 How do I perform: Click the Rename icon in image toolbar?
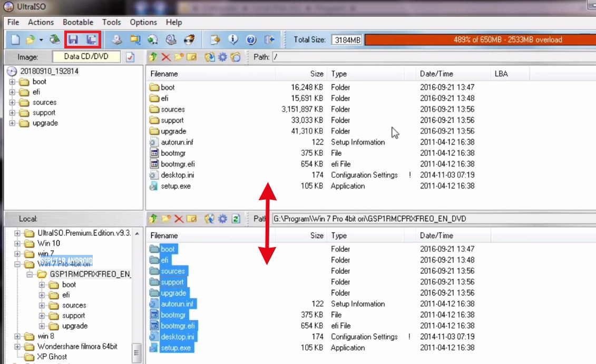pos(192,57)
